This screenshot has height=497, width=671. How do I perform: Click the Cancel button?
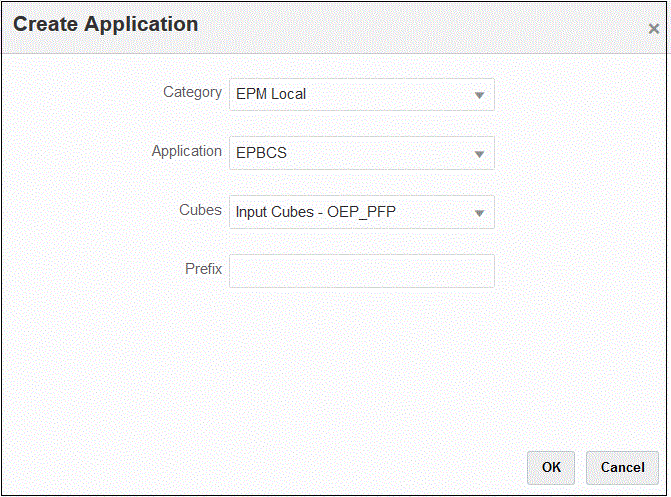click(x=622, y=467)
